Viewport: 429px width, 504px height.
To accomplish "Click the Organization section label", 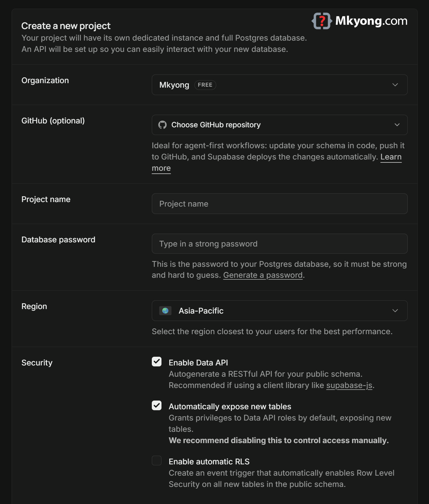I will pyautogui.click(x=45, y=80).
